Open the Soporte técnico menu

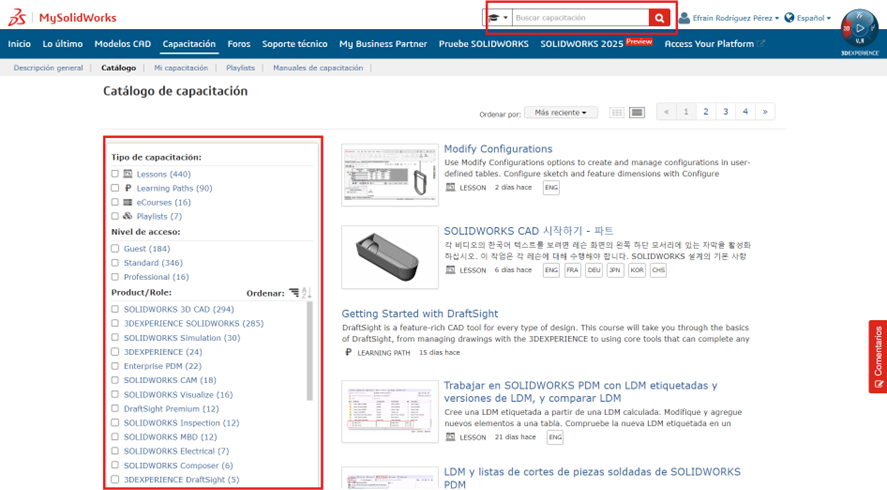[x=295, y=44]
